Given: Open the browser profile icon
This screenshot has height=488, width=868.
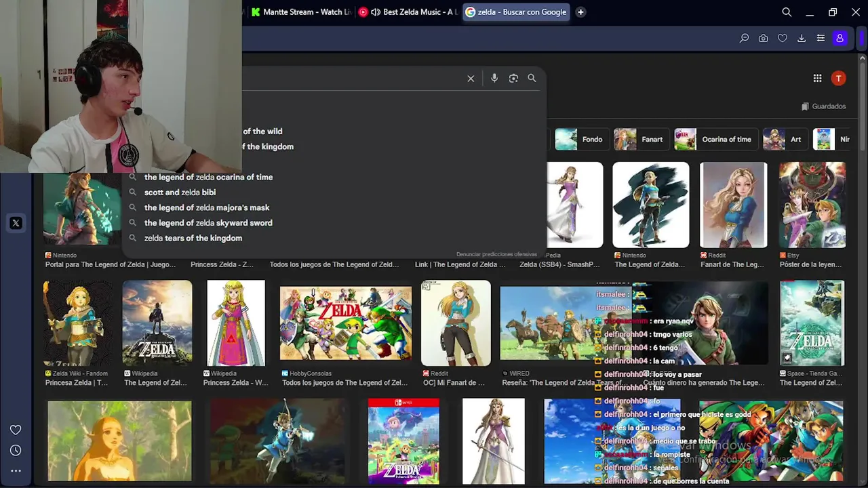Looking at the screenshot, I should [x=840, y=39].
